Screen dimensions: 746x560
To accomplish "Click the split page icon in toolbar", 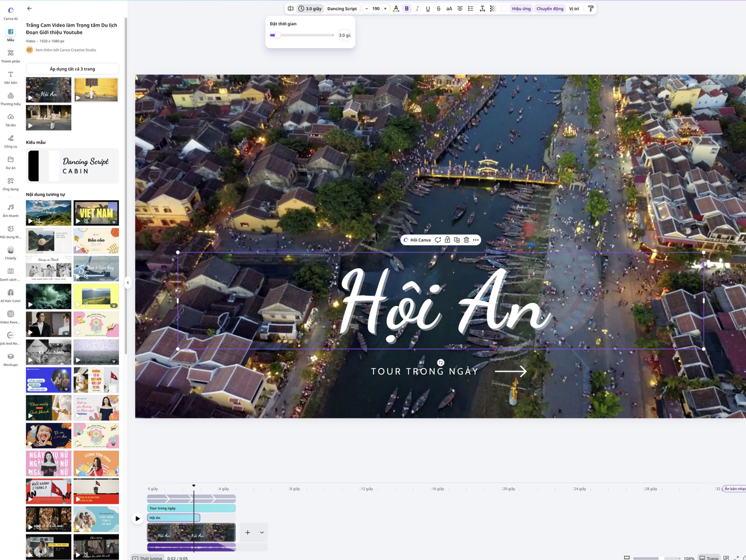I will coord(290,9).
